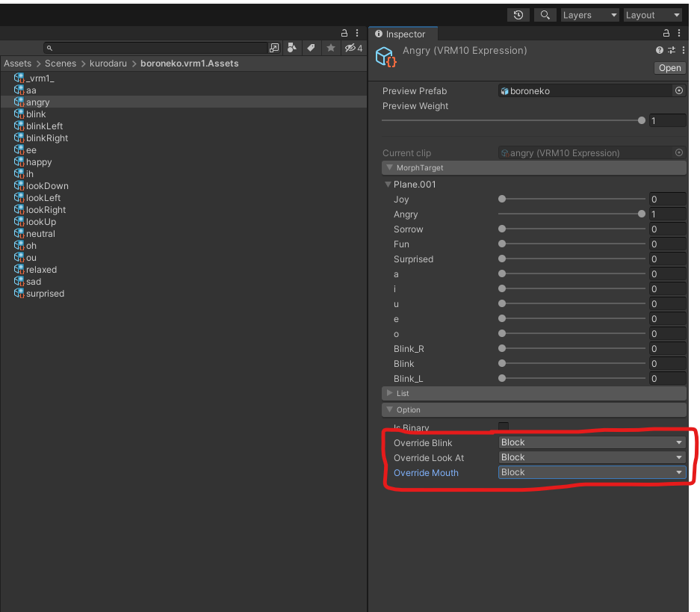Click kurodaru in the breadcrumb path
Screen dimensions: 700x612
coord(108,64)
